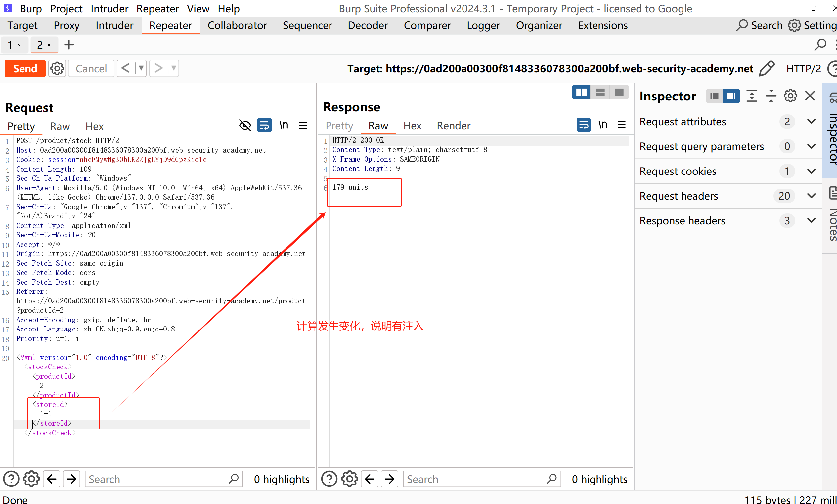Toggle show newline characters in Response pane
837x504 pixels.
tap(603, 125)
